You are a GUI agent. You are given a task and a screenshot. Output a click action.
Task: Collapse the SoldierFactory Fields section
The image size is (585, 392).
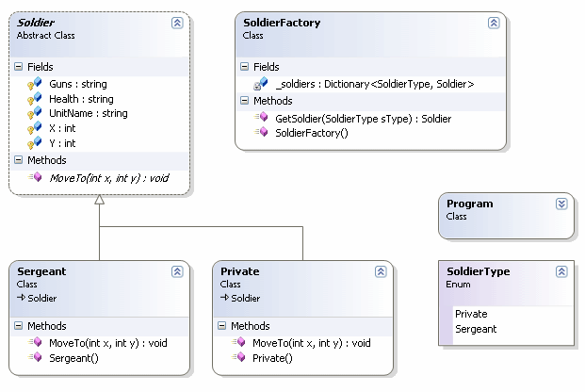tap(245, 68)
